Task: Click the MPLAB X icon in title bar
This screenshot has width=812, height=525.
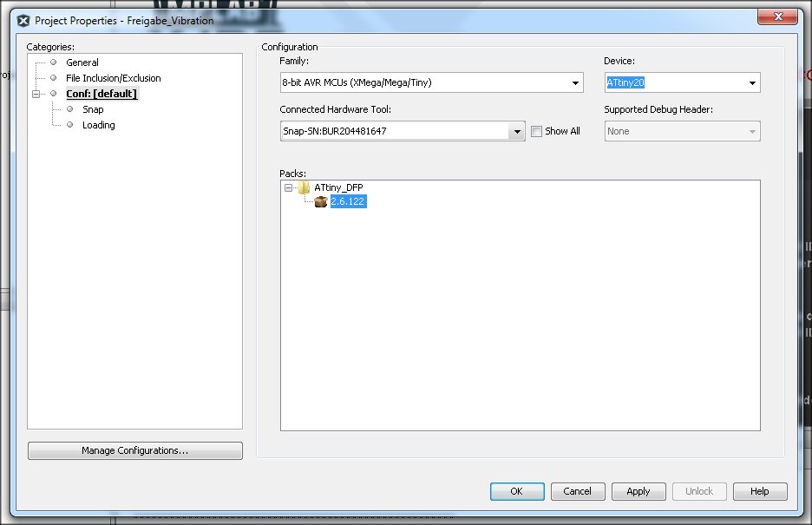Action: point(23,21)
